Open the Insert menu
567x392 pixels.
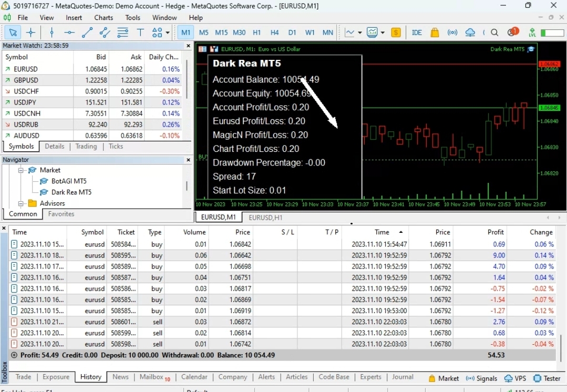(74, 17)
